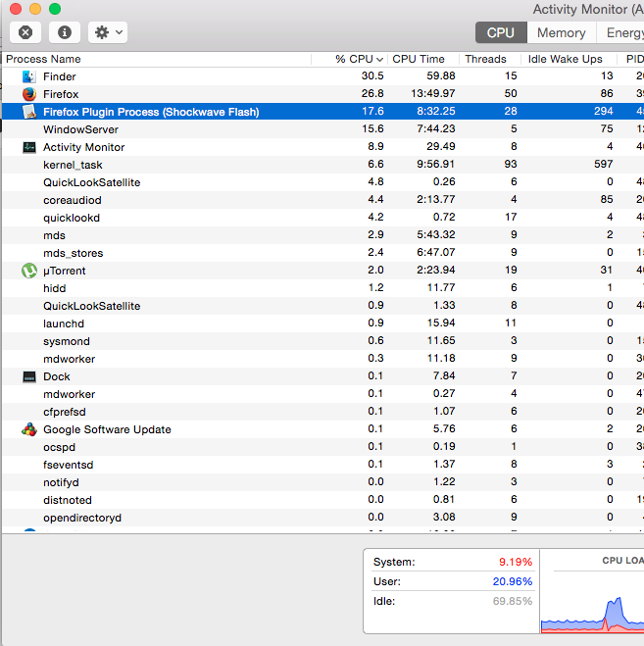
Task: Select the quicklookd process row
Action: pyautogui.click(x=323, y=218)
